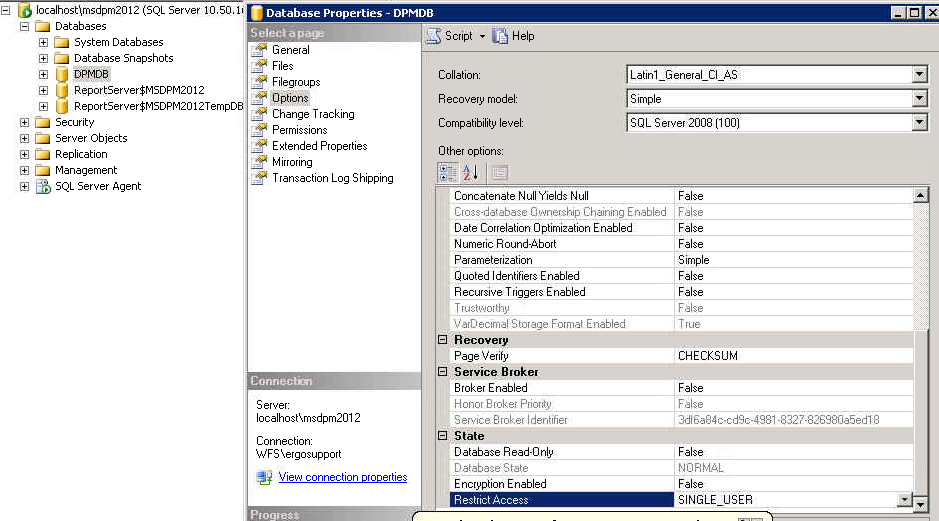This screenshot has height=521, width=939.
Task: Collapse the Recovery property section
Action: point(443,340)
